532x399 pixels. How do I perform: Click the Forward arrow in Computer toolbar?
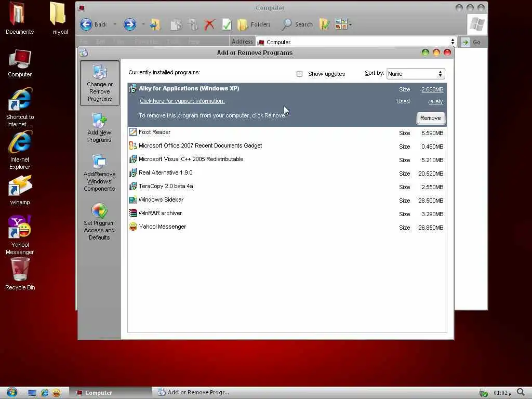pos(129,24)
